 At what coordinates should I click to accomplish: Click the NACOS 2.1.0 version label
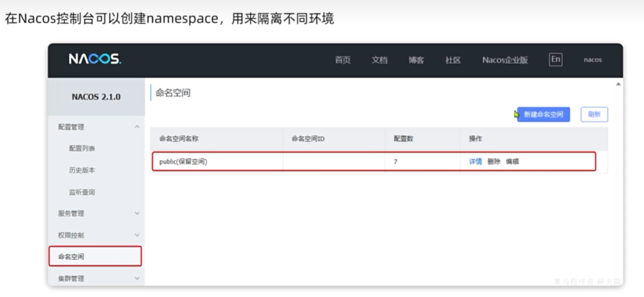click(96, 97)
